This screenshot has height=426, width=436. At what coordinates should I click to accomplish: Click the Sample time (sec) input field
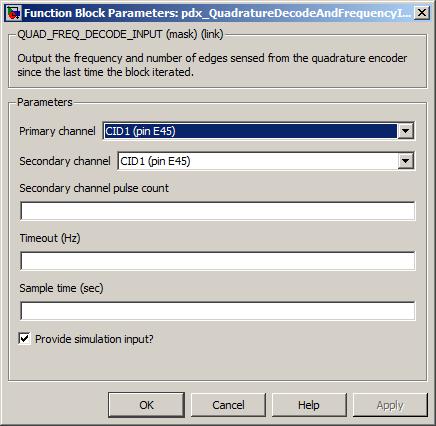tap(218, 311)
